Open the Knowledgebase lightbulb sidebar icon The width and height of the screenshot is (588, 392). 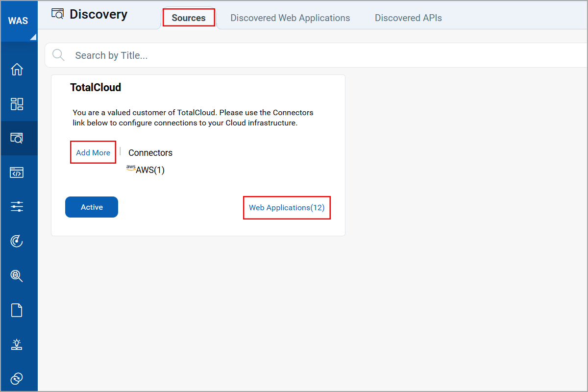(x=17, y=344)
